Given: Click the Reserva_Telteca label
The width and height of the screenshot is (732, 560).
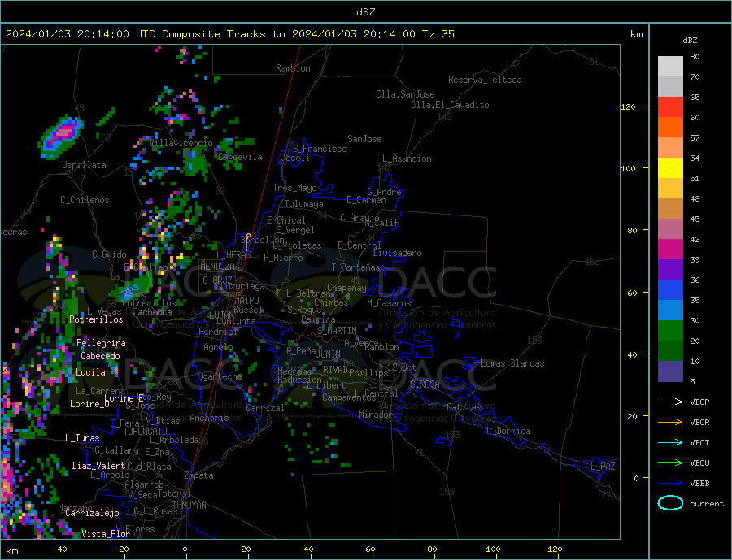Looking at the screenshot, I should point(485,80).
